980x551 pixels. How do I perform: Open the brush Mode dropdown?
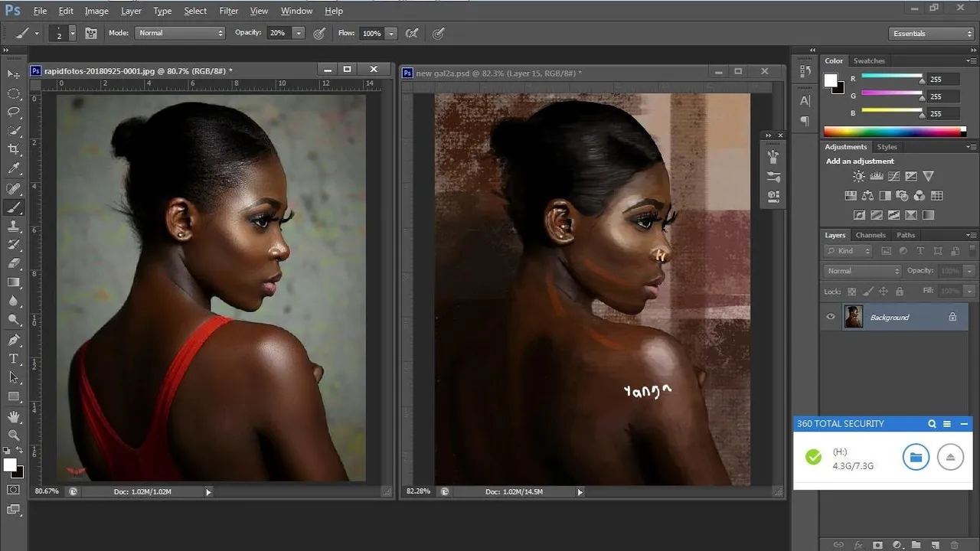tap(180, 33)
